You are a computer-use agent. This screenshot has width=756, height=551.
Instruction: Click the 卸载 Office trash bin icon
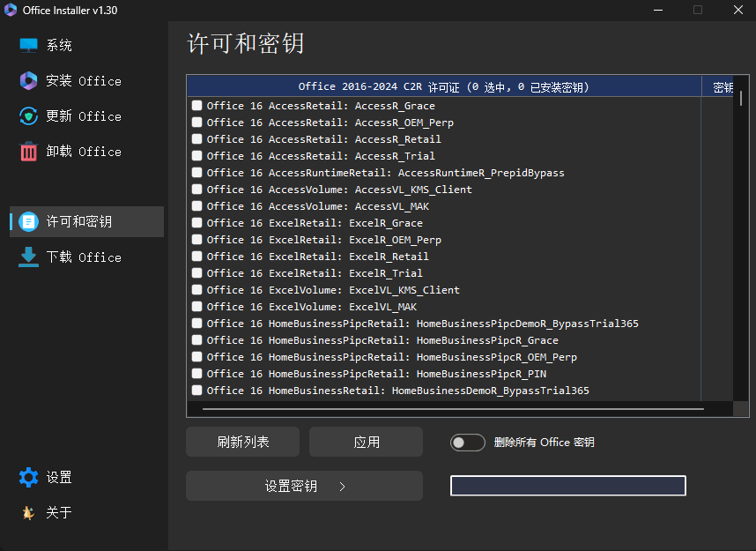[29, 151]
